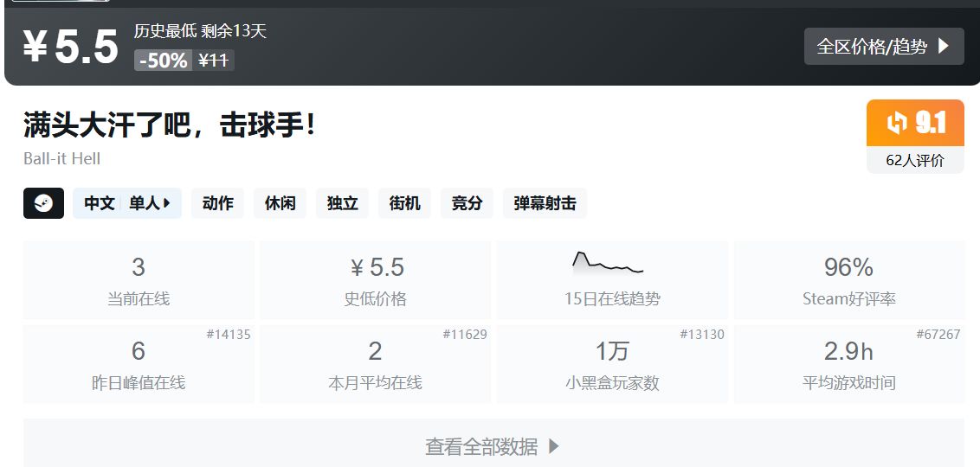Click the #13130 rank label
980x467 pixels.
[x=702, y=335]
